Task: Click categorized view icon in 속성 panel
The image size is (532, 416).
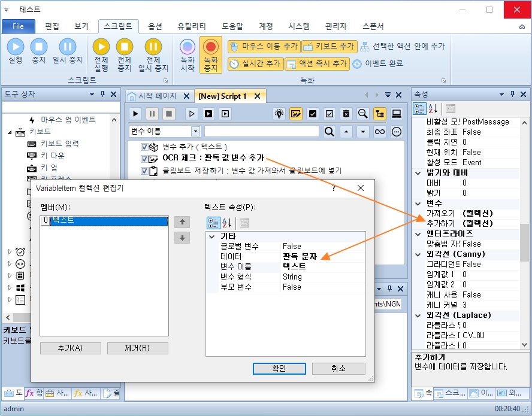Action: [419, 109]
